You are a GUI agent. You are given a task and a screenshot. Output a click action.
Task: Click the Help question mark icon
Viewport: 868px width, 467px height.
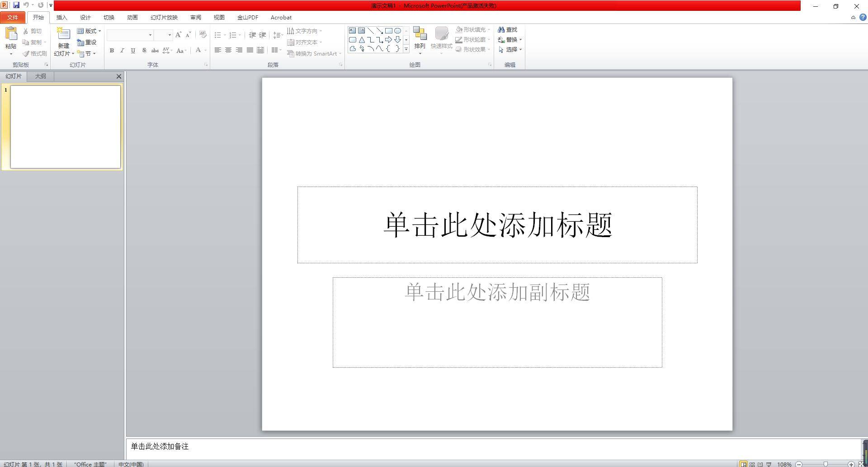pyautogui.click(x=863, y=17)
